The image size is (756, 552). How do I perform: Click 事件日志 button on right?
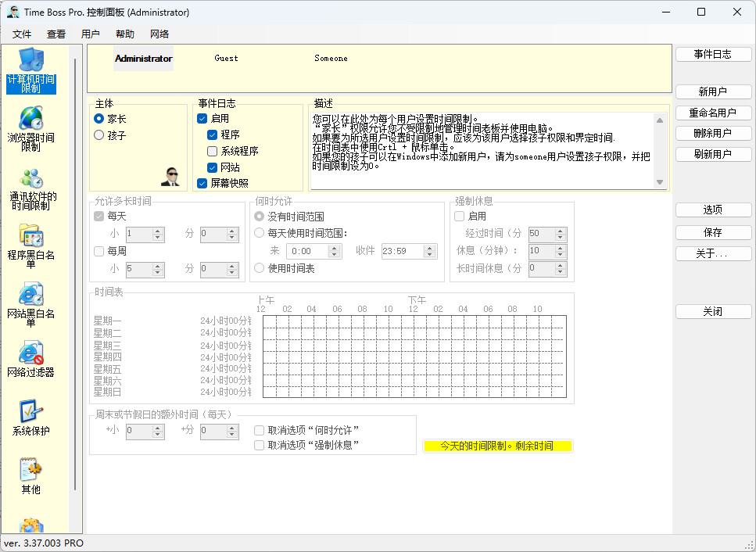pos(713,55)
